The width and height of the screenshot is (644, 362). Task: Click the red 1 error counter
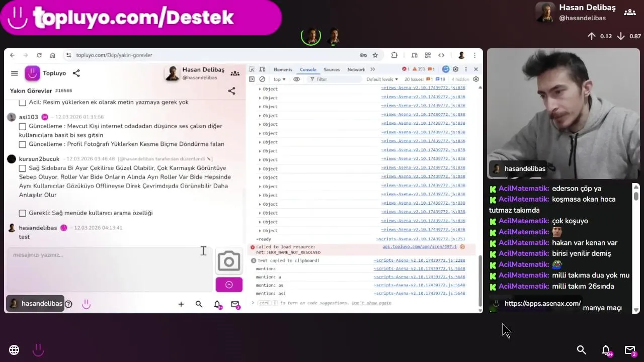click(x=406, y=69)
